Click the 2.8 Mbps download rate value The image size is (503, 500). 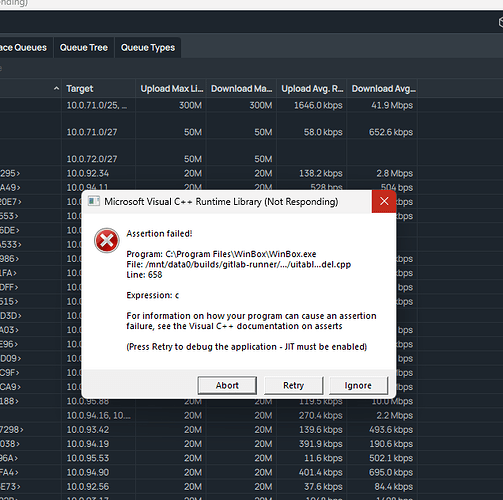point(395,173)
